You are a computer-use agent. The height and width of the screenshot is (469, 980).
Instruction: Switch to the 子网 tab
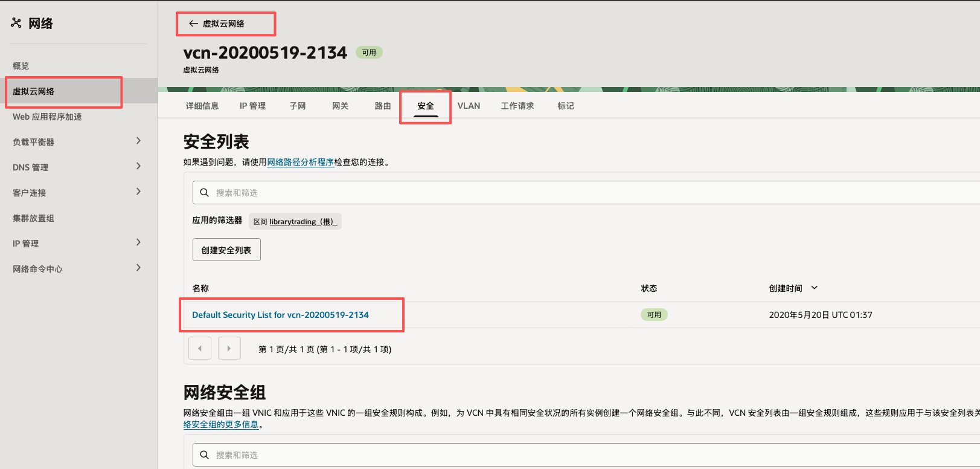pos(298,106)
